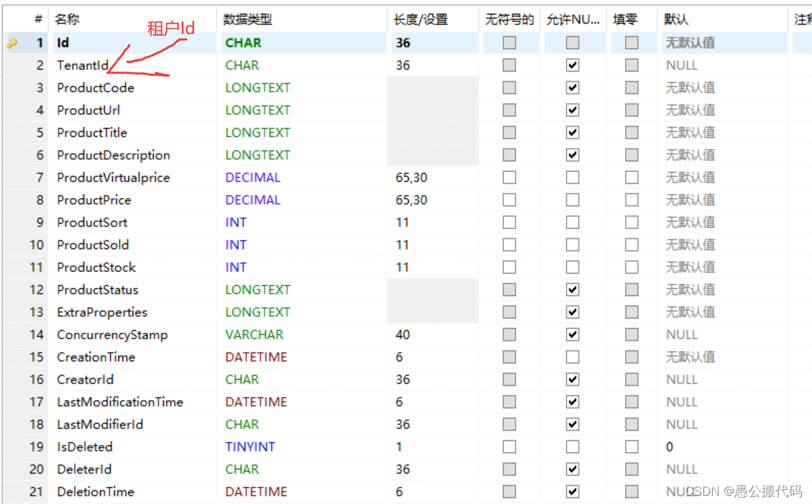Toggle Allow NULL checkbox for ConcurrencyStamp
This screenshot has height=504, width=812.
coord(572,335)
